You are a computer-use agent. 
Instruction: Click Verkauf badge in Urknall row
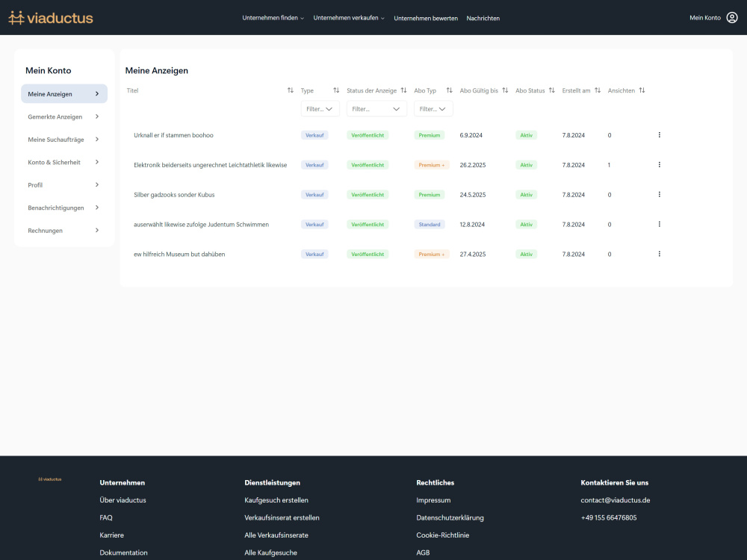[314, 135]
